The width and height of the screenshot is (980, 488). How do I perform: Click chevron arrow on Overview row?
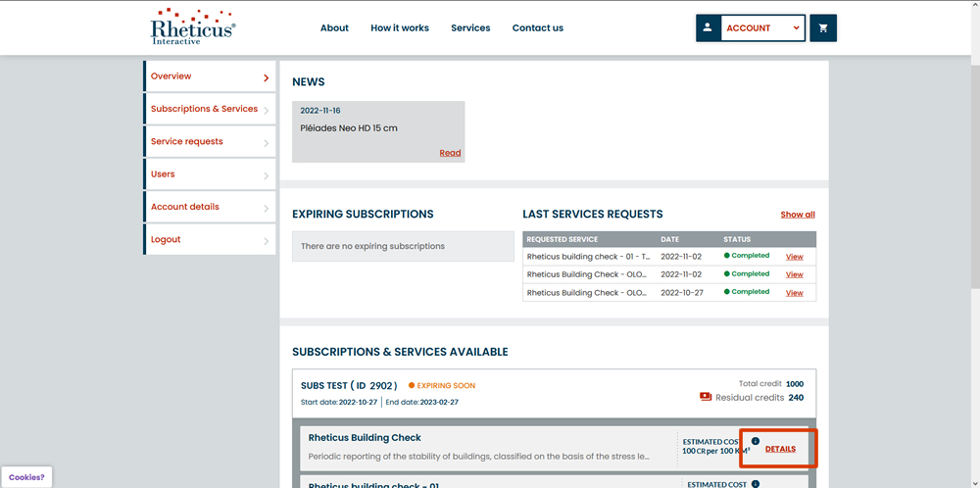[x=267, y=78]
